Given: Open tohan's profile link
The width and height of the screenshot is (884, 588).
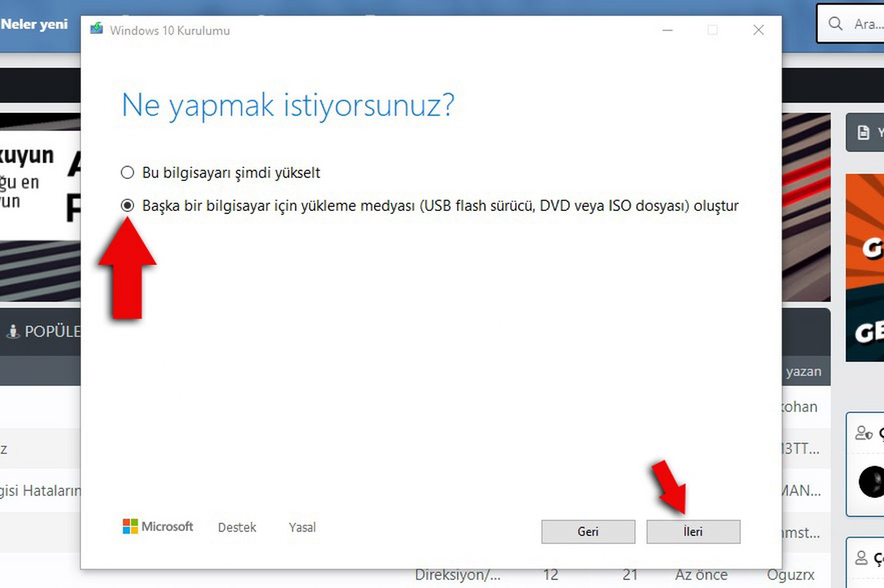Looking at the screenshot, I should [x=798, y=407].
